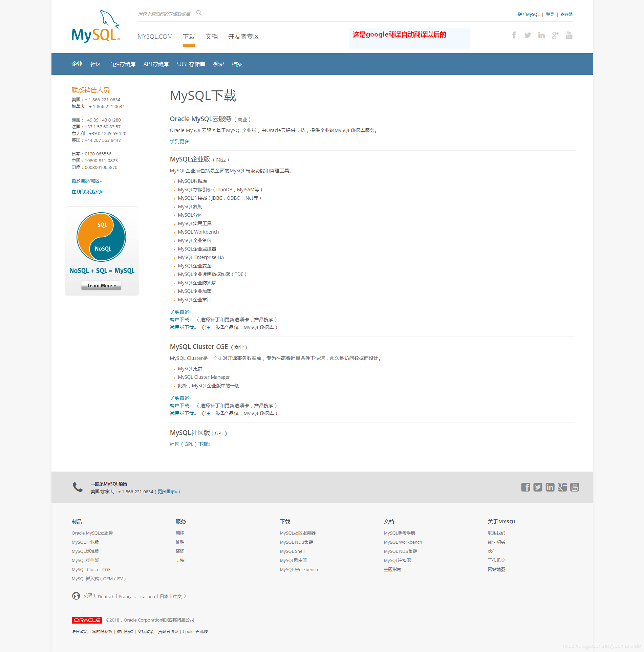Click the search magnifier icon
This screenshot has height=652, width=644.
coord(199,13)
